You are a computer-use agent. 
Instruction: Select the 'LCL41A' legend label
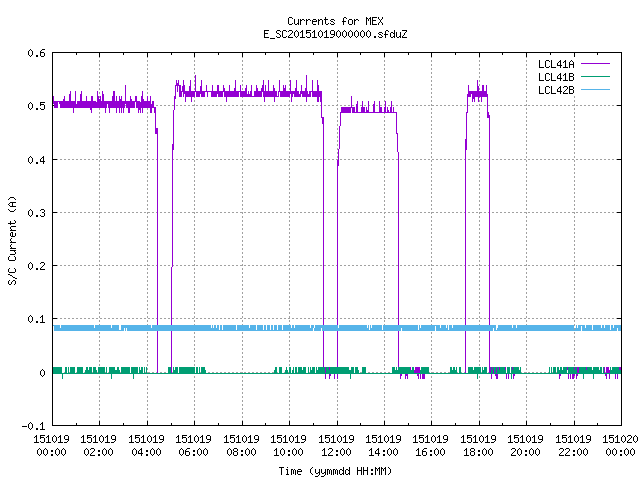(x=556, y=64)
